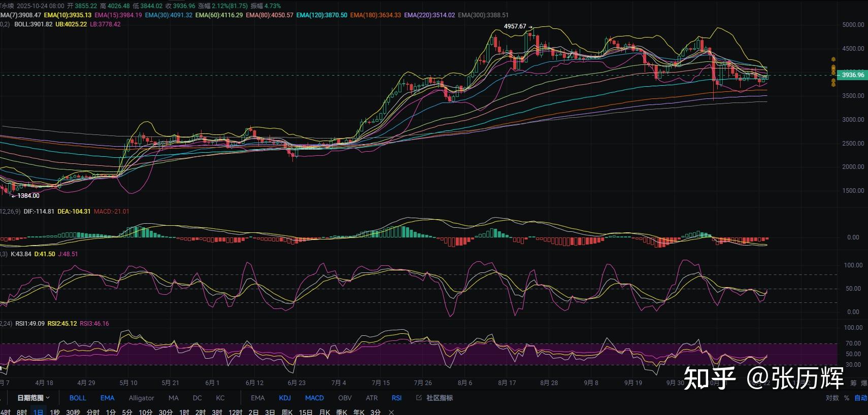Disable the MACD sub-indicator

[x=314, y=398]
